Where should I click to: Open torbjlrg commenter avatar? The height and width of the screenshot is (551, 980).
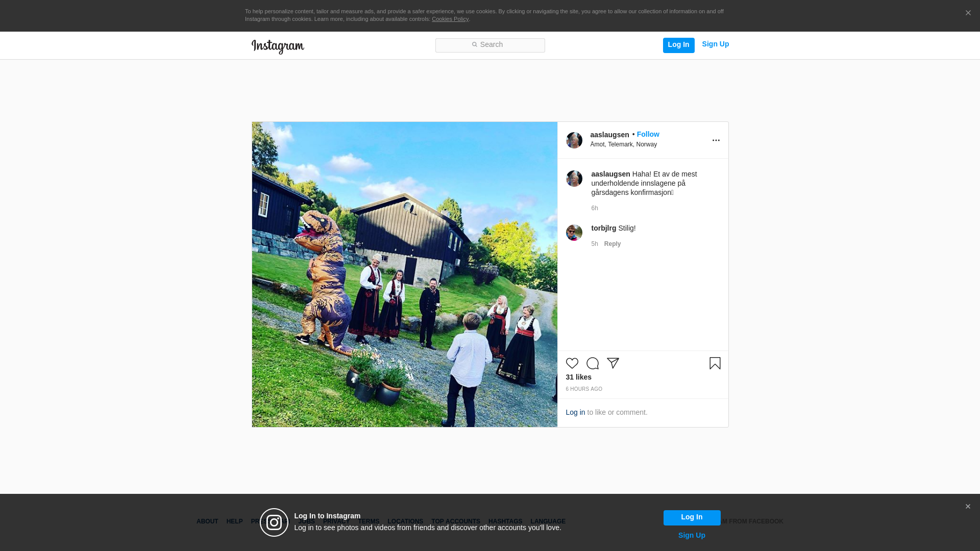[x=574, y=233]
